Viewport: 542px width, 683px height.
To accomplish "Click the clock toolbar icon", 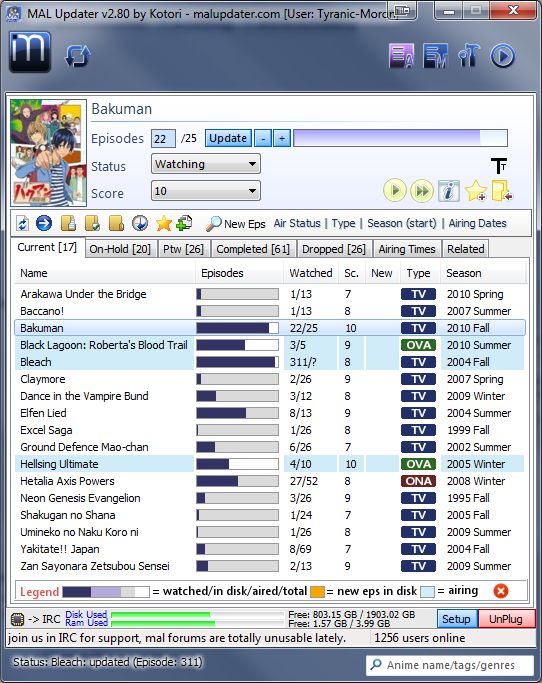I will [140, 223].
